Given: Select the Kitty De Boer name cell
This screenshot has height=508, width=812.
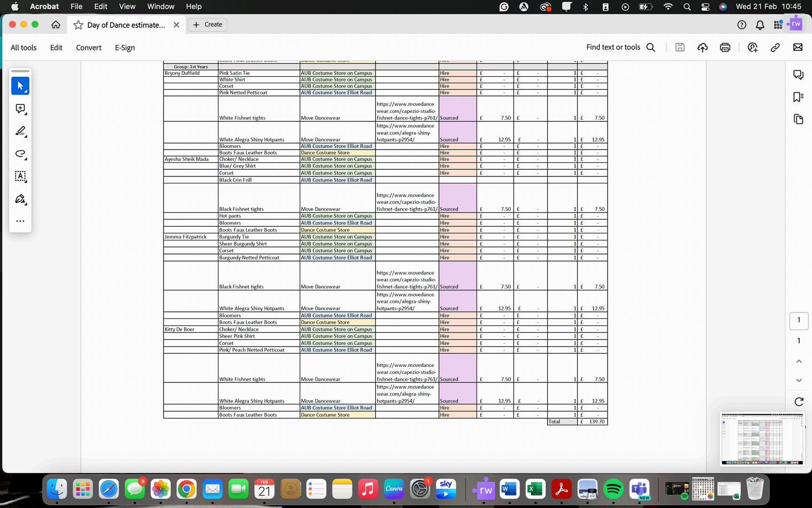Looking at the screenshot, I should click(191, 330).
